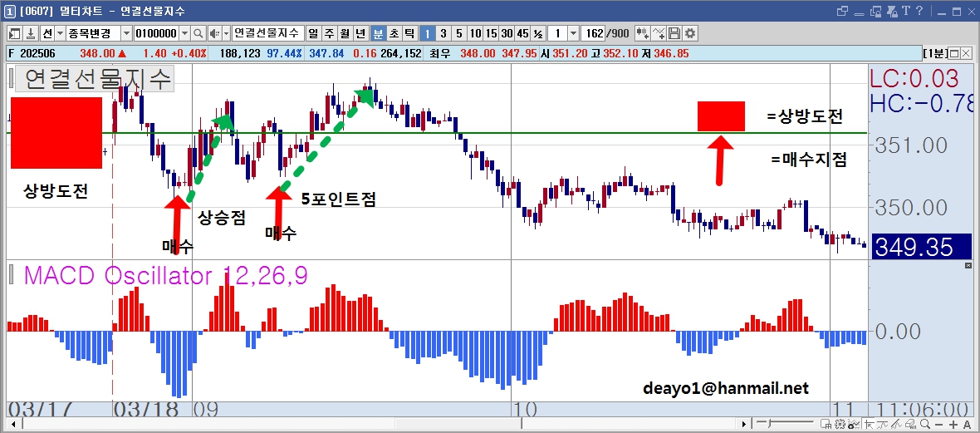
Task: Click the 연결선물지수 name field
Action: (x=267, y=33)
